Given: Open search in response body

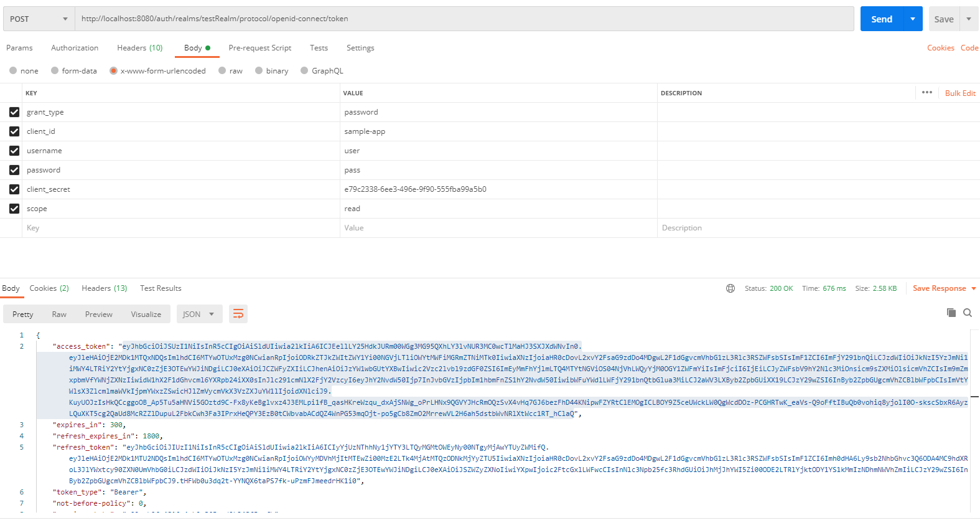Looking at the screenshot, I should pos(968,313).
